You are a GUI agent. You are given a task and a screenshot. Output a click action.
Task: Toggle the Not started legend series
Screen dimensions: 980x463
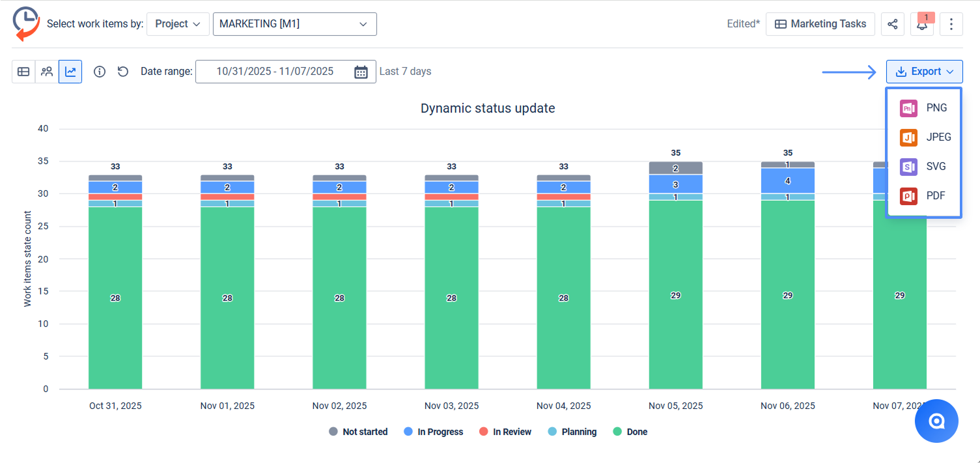tap(358, 432)
